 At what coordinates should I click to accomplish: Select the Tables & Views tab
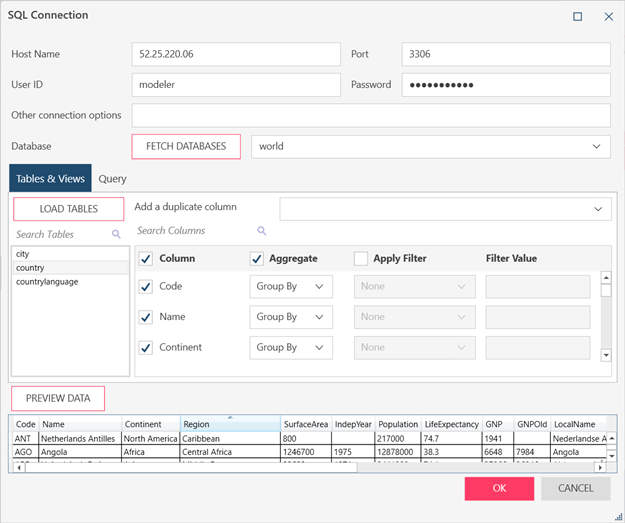pyautogui.click(x=51, y=179)
